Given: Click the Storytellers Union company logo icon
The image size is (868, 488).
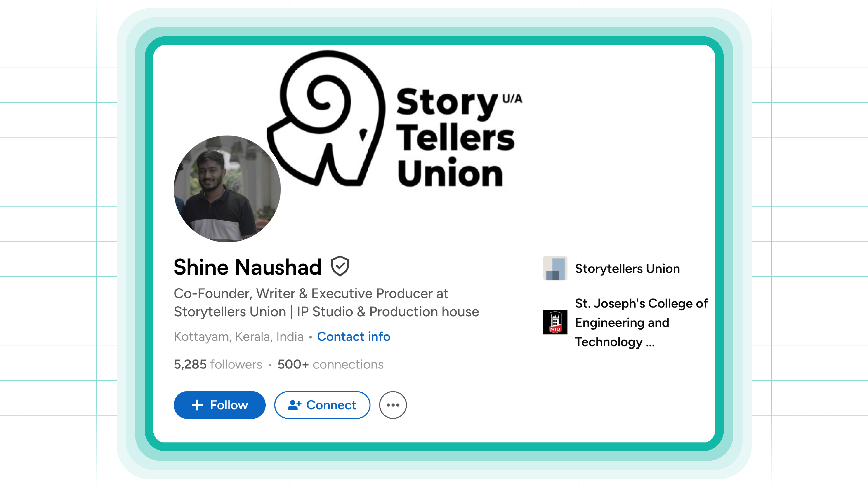Looking at the screenshot, I should (x=555, y=268).
